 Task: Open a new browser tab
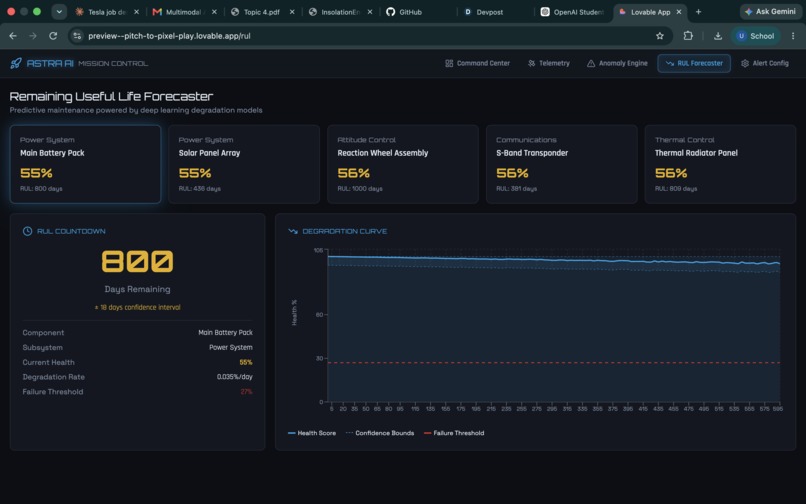coord(698,12)
